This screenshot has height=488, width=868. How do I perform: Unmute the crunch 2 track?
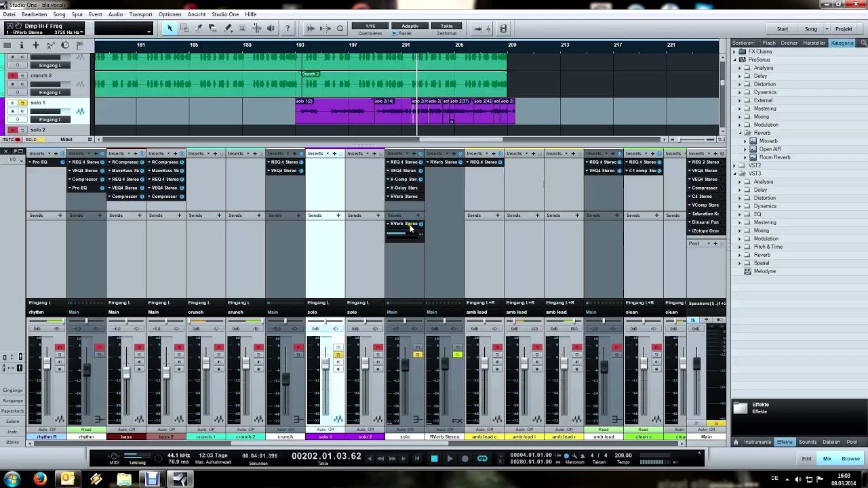(x=12, y=75)
